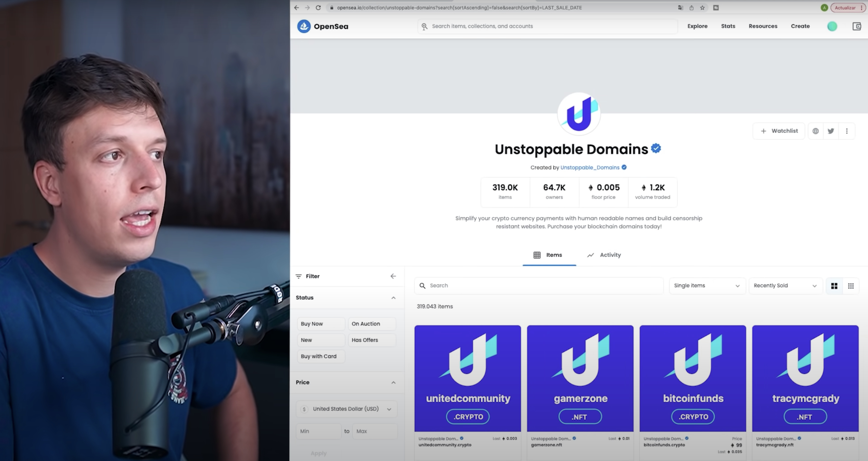This screenshot has height=461, width=868.
Task: Click the Apply price button
Action: point(319,453)
